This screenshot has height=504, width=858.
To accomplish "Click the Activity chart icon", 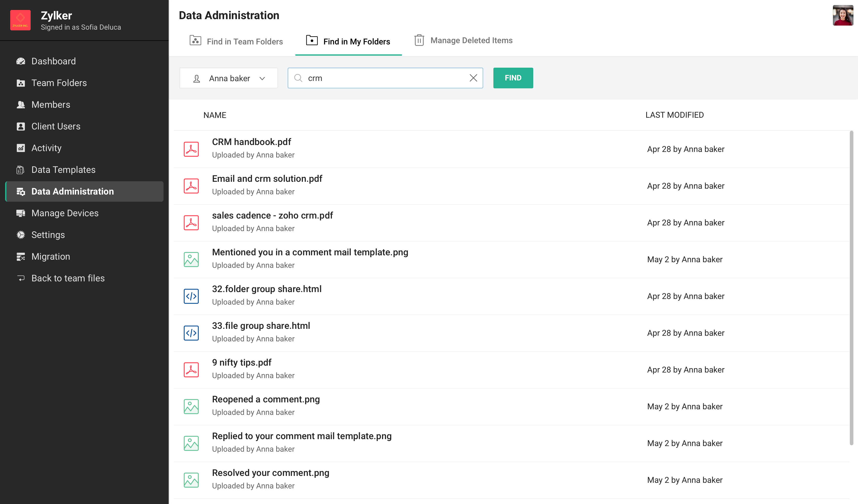I will click(x=21, y=148).
